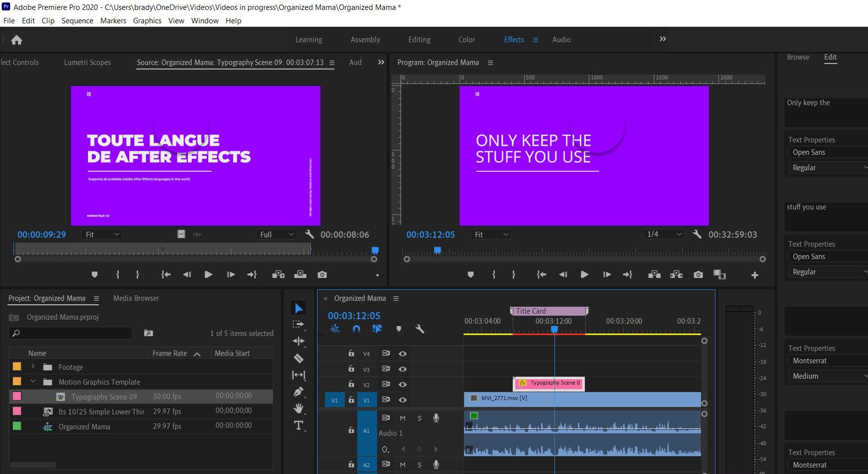The height and width of the screenshot is (474, 868).
Task: Mute the A1 audio track
Action: coord(402,418)
